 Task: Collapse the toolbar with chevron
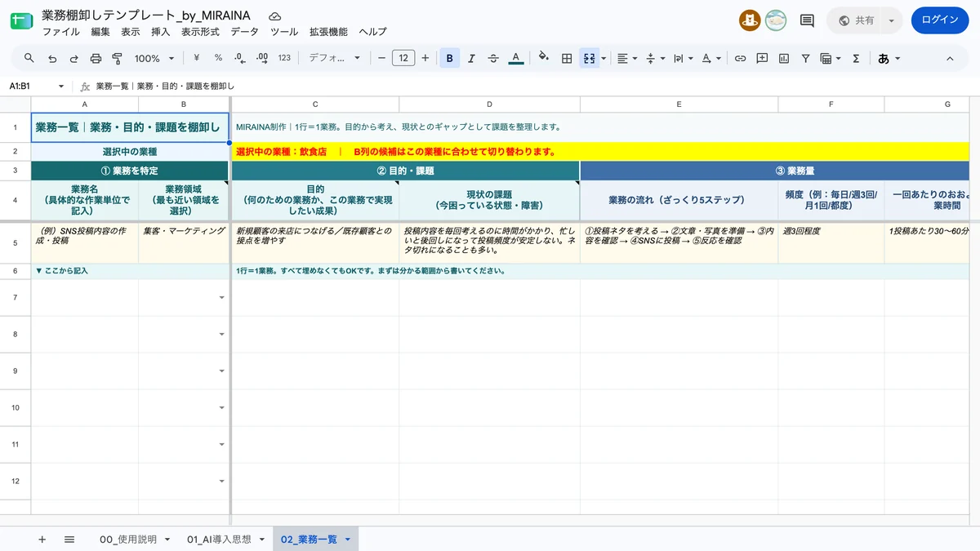(x=950, y=58)
